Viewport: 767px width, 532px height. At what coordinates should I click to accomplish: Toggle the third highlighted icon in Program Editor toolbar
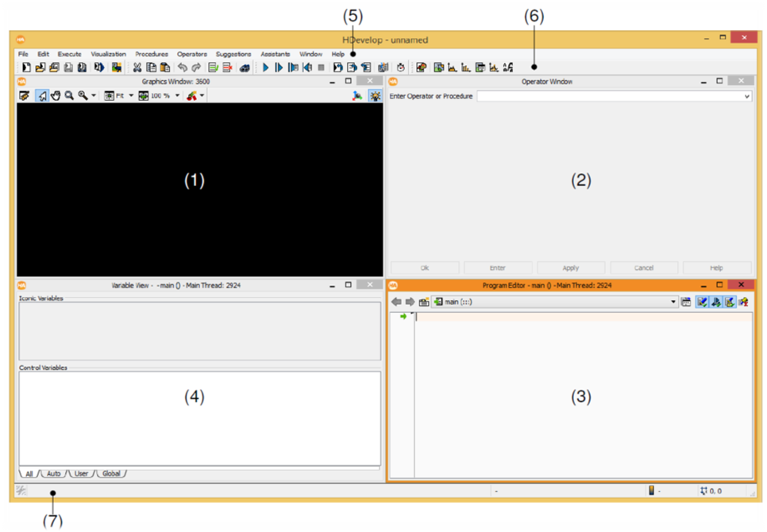[x=730, y=303]
